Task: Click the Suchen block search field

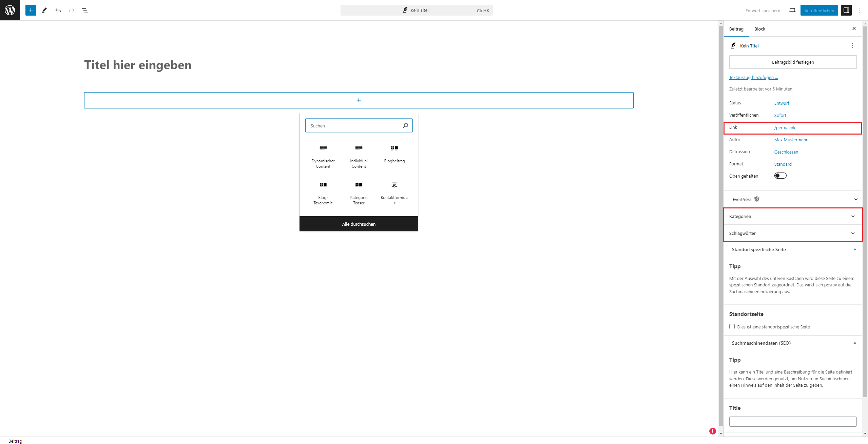Action: [354, 125]
